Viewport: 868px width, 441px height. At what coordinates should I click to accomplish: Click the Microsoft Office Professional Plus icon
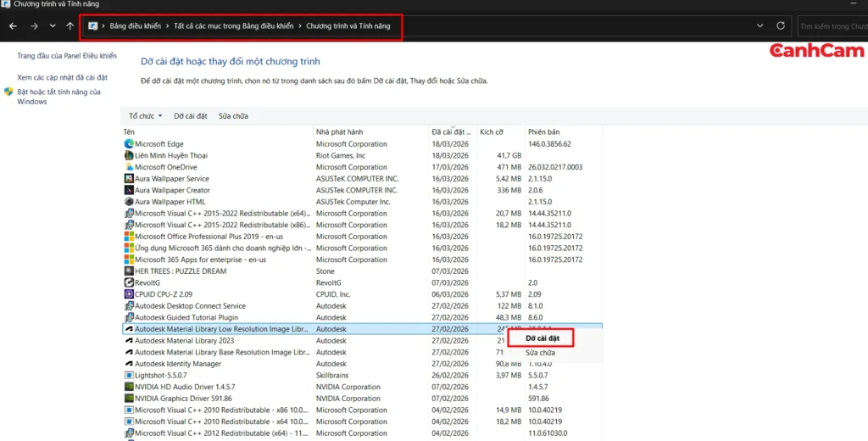point(129,237)
